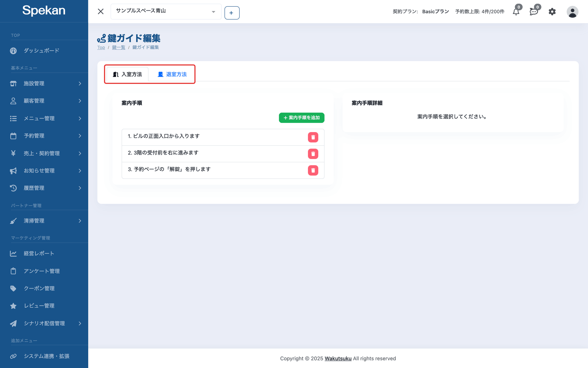Expand the 予約管理 chevron
The width and height of the screenshot is (588, 368).
[x=80, y=136]
